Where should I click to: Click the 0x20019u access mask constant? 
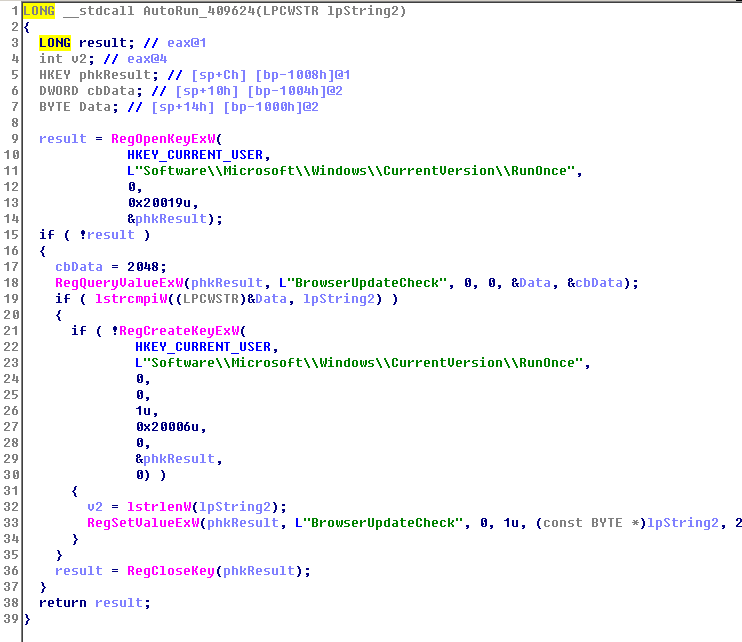(x=159, y=203)
